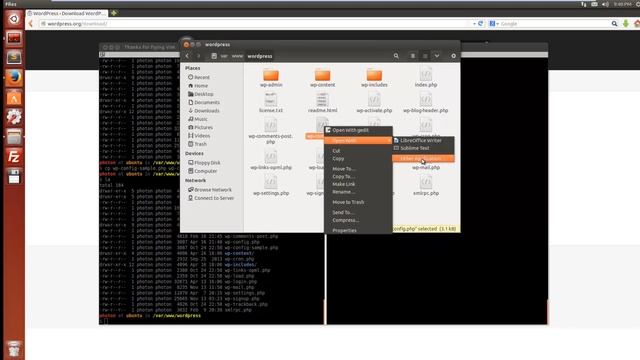Open with LibreOffice Writer from submenu

pos(423,140)
